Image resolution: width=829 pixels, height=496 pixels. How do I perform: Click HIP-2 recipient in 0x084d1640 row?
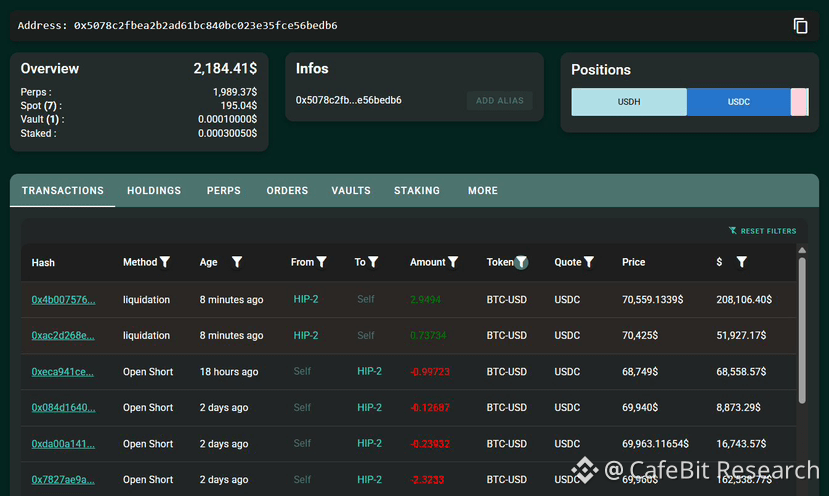[x=369, y=407]
